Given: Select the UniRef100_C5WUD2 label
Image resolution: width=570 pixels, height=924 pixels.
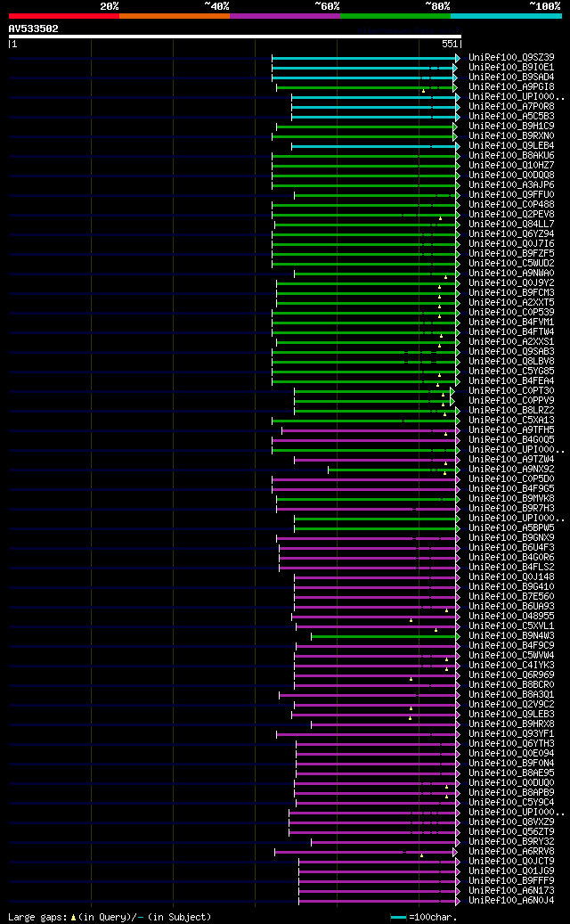Looking at the screenshot, I should point(511,264).
